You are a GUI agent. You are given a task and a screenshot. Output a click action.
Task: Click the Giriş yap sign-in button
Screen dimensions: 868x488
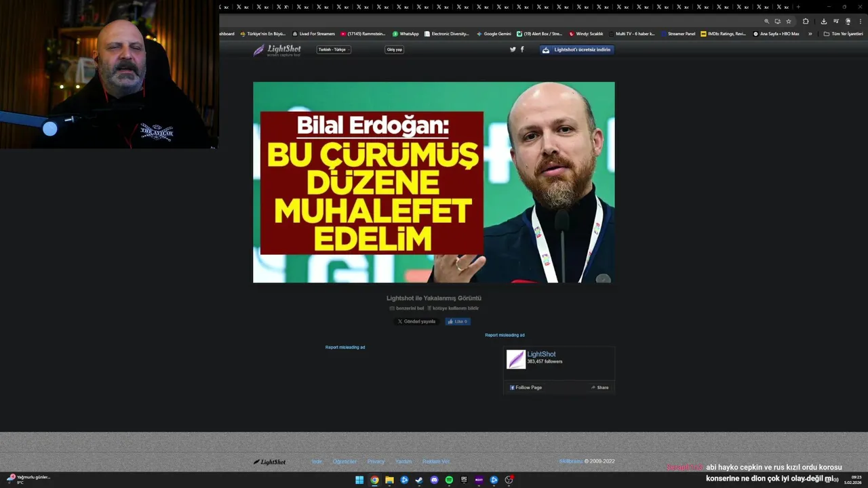[x=394, y=49]
